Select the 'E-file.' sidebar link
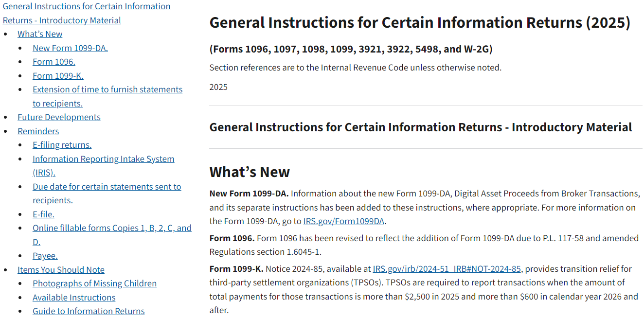This screenshot has height=318, width=644. click(x=43, y=214)
